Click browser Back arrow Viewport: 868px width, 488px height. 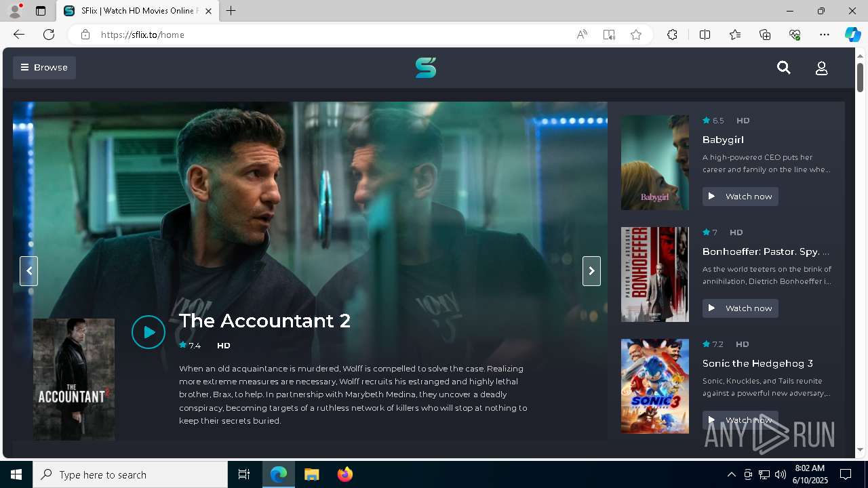pyautogui.click(x=19, y=35)
